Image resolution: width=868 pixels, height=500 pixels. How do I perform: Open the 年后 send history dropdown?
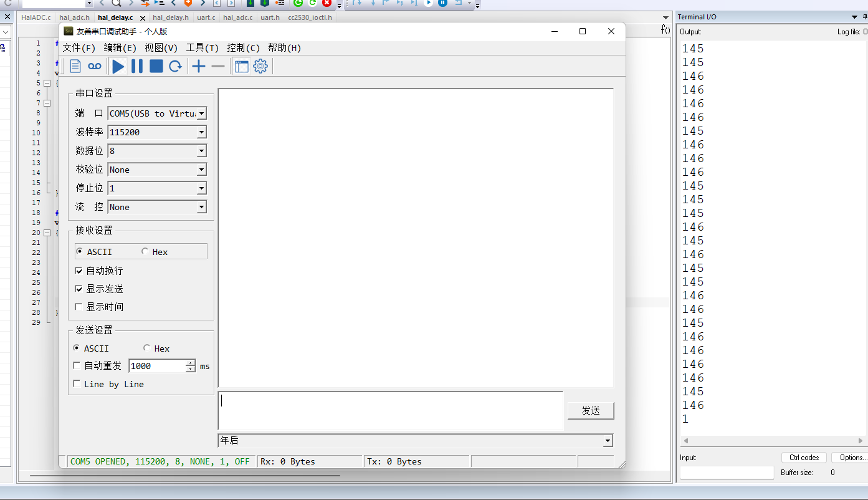click(x=608, y=441)
